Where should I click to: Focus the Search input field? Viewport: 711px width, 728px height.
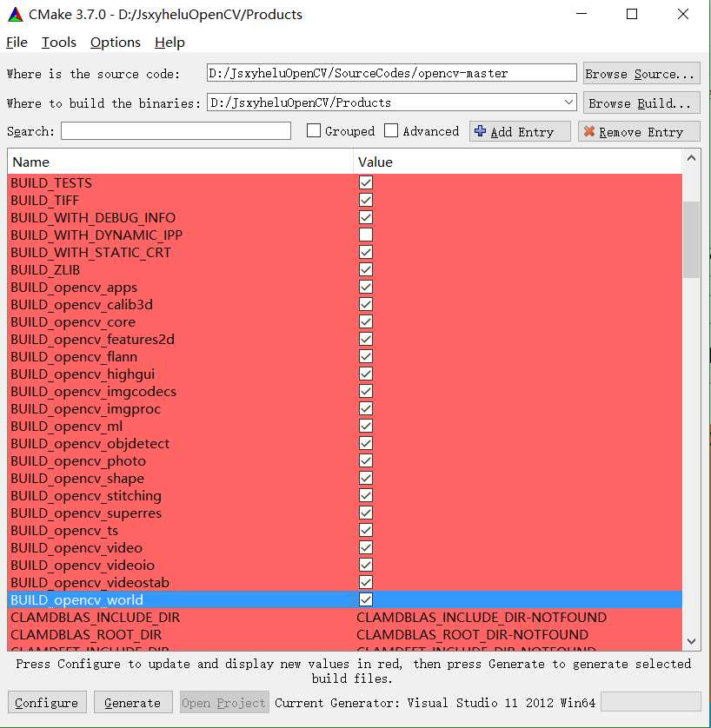[176, 131]
